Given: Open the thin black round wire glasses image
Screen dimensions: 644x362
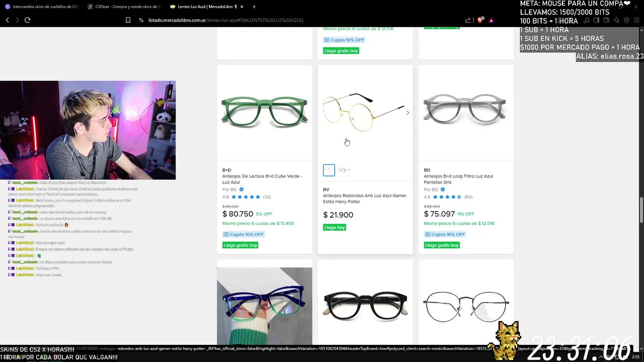Looking at the screenshot, I should pyautogui.click(x=466, y=306).
